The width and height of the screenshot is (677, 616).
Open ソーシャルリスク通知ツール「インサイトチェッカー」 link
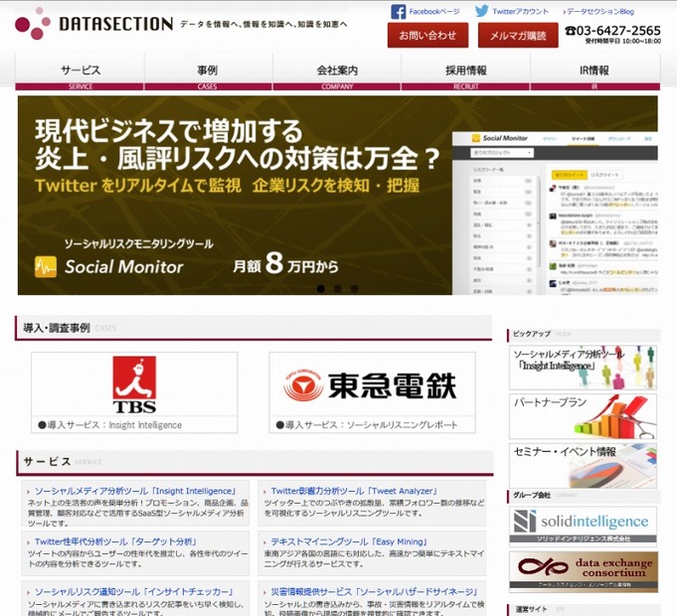point(135,592)
